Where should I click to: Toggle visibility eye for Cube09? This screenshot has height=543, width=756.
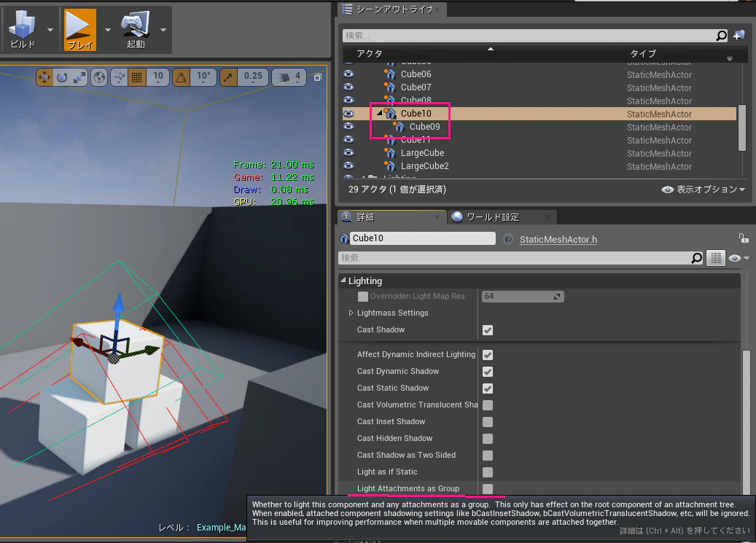(x=348, y=126)
